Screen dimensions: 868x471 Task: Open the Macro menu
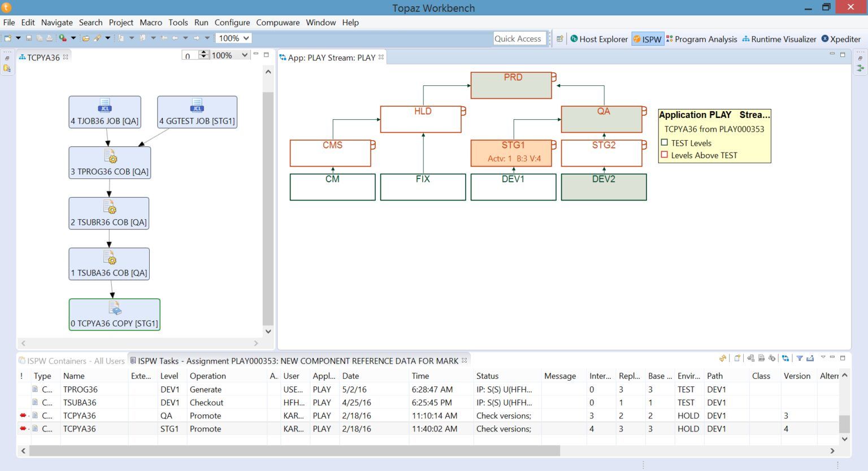coord(150,23)
